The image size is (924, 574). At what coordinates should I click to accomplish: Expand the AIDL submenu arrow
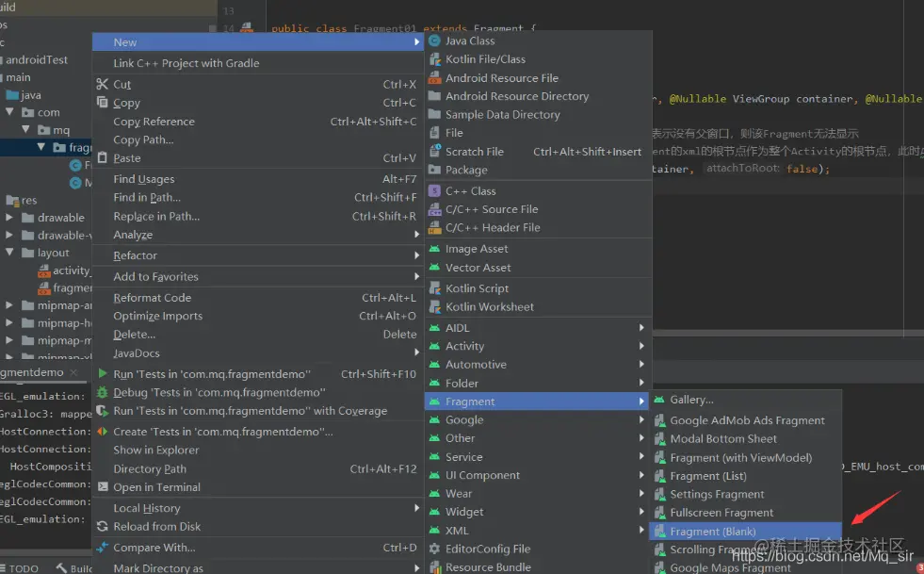tap(641, 327)
